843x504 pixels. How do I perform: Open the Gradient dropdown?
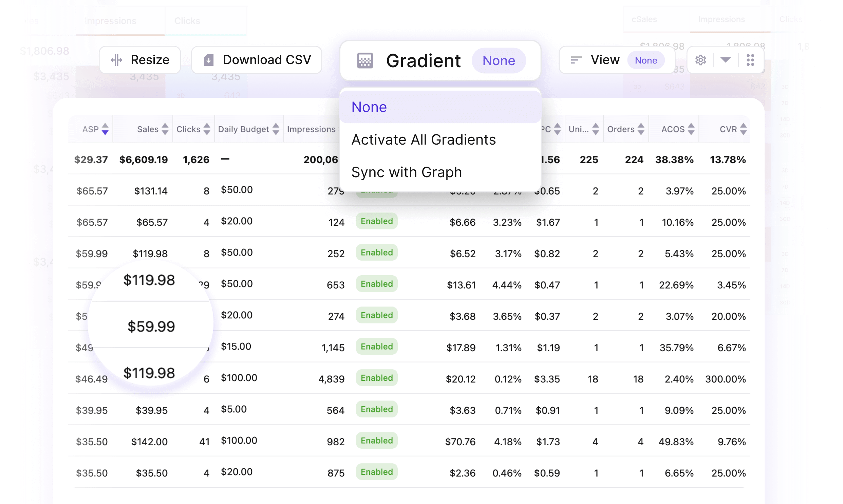(441, 61)
